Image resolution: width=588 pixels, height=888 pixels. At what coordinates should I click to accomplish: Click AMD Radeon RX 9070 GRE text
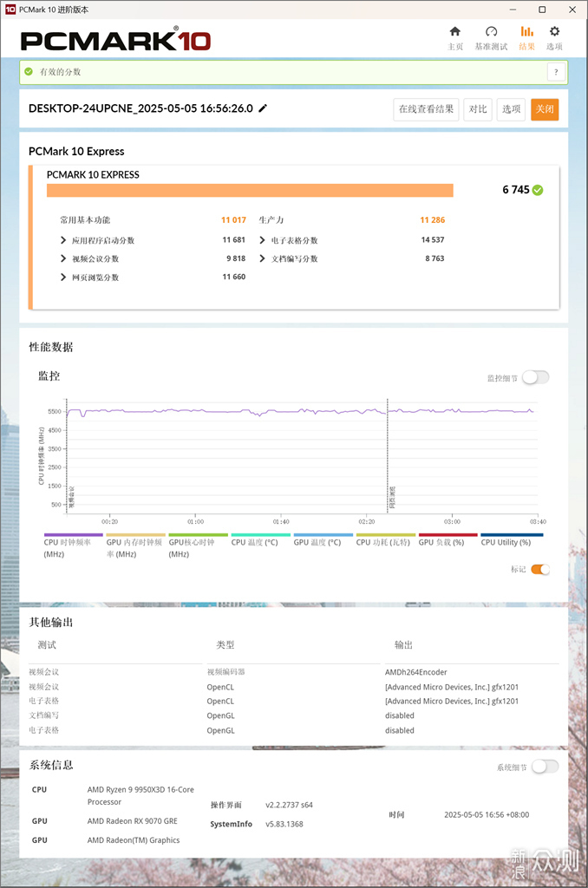pos(132,821)
